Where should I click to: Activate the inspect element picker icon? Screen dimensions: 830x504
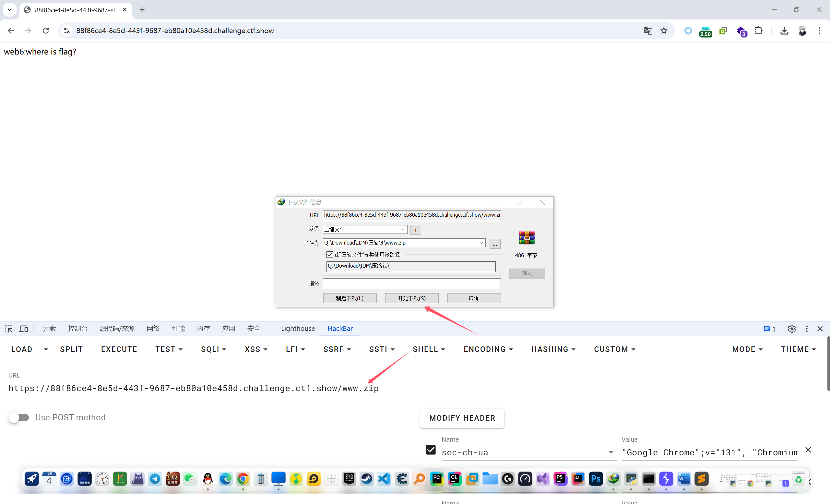click(9, 329)
